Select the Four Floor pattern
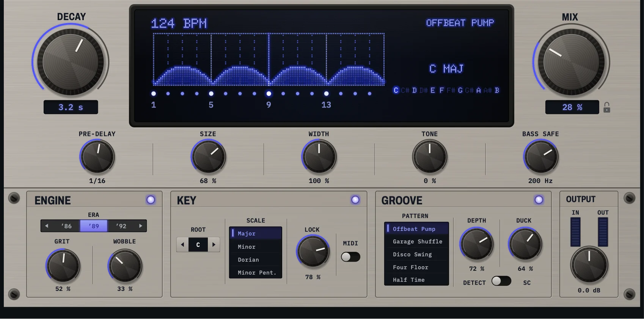The width and height of the screenshot is (644, 319). pos(416,267)
